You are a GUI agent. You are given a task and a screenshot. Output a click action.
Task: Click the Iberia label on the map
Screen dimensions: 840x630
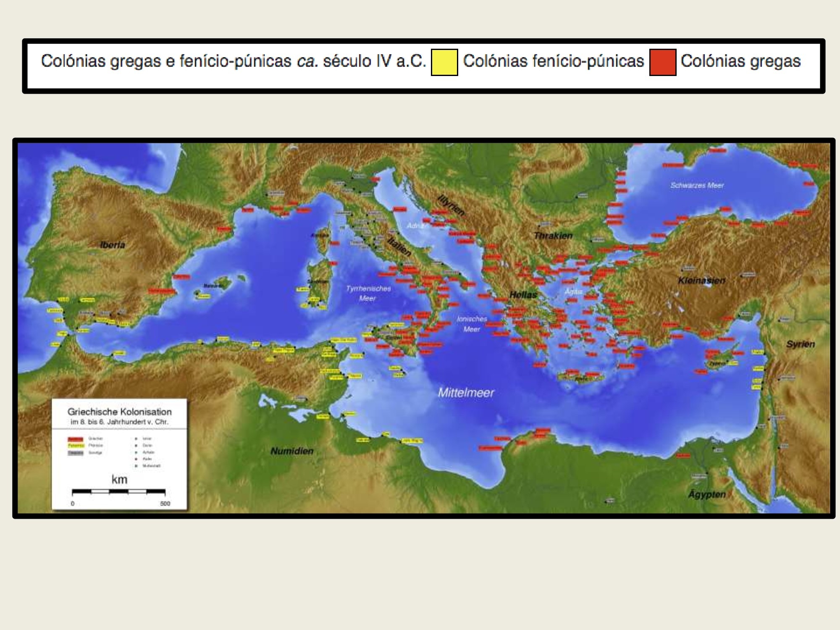click(x=113, y=245)
